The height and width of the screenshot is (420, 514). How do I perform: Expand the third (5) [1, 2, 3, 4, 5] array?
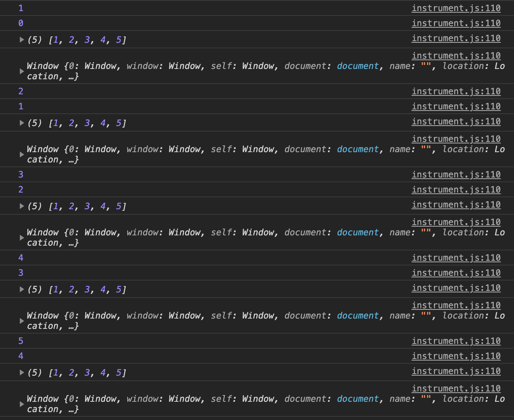point(22,206)
